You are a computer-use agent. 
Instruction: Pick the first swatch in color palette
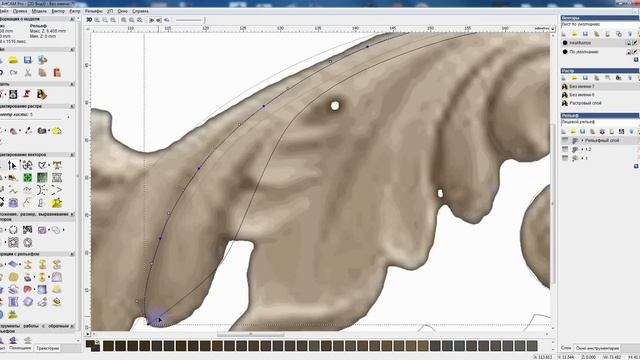108,346
